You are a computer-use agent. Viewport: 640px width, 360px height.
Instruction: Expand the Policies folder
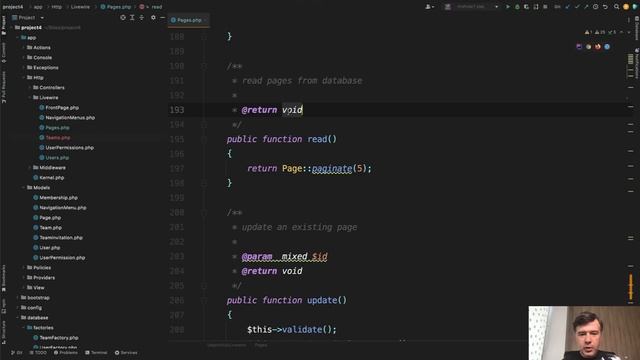point(24,268)
